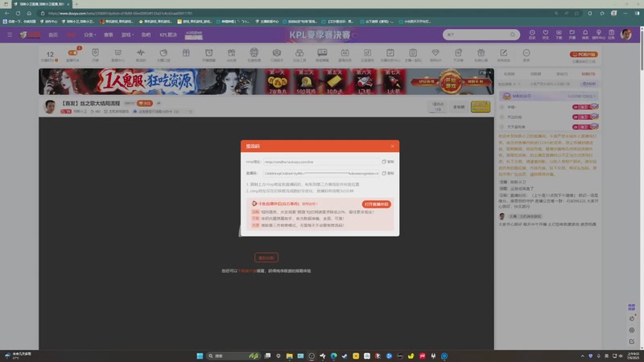Switch to the red rightmost chat panel tab
Screen dimensions: 644x362
coord(588,74)
